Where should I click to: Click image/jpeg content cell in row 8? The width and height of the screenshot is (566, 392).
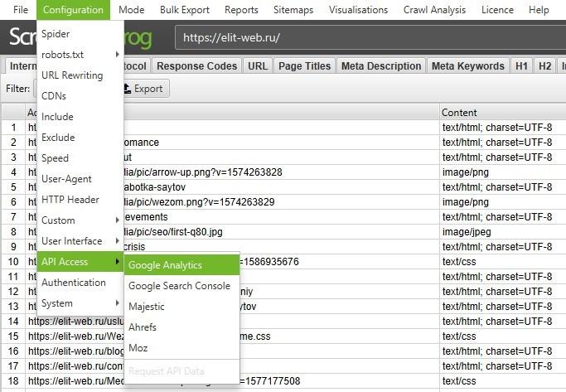coord(503,232)
